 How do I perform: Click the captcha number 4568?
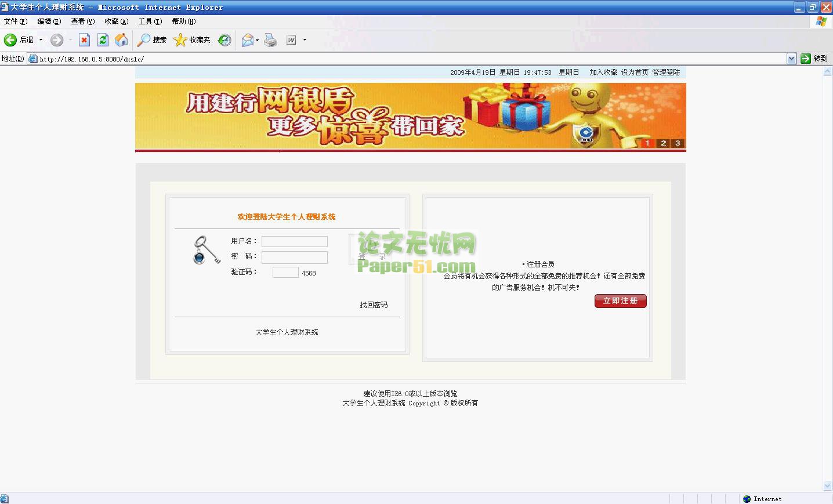tap(309, 273)
